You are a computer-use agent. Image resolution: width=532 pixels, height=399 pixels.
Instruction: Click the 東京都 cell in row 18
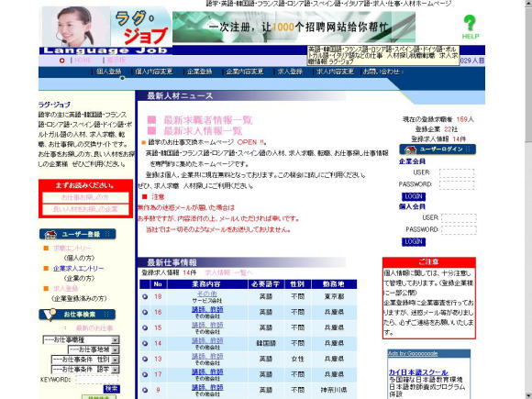(x=334, y=297)
